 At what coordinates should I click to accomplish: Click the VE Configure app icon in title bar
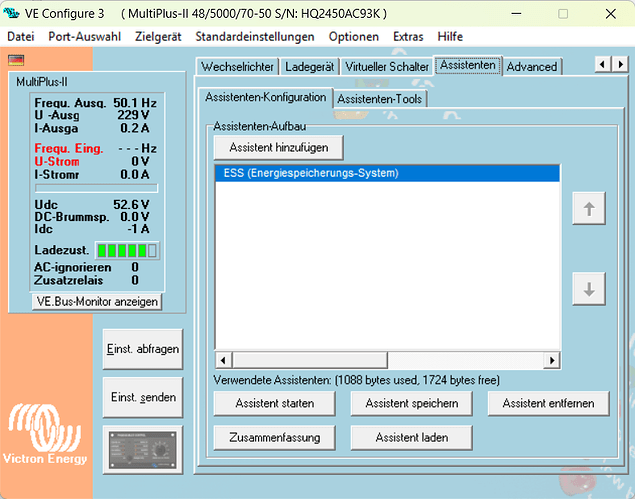[x=11, y=13]
